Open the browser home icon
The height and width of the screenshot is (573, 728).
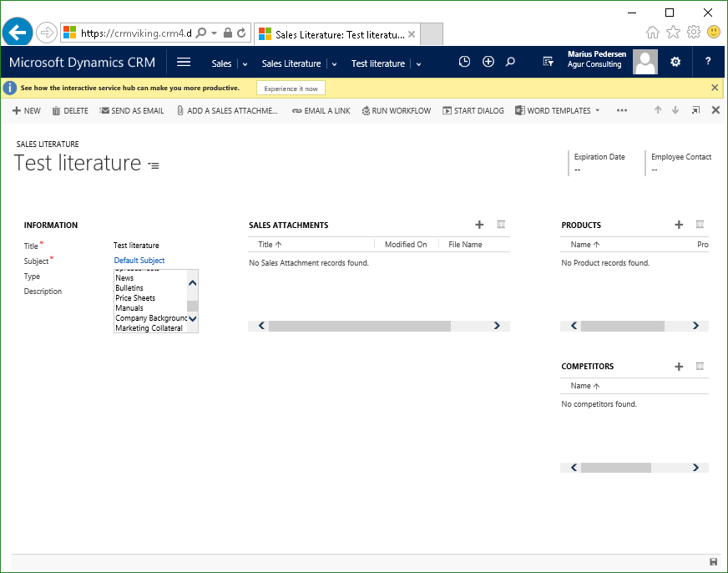point(653,32)
